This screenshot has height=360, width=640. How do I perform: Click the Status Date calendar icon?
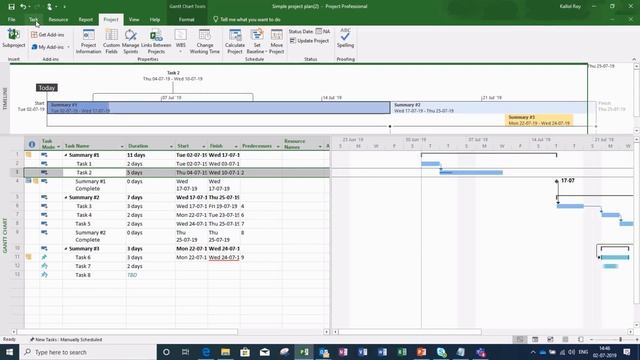click(x=318, y=31)
